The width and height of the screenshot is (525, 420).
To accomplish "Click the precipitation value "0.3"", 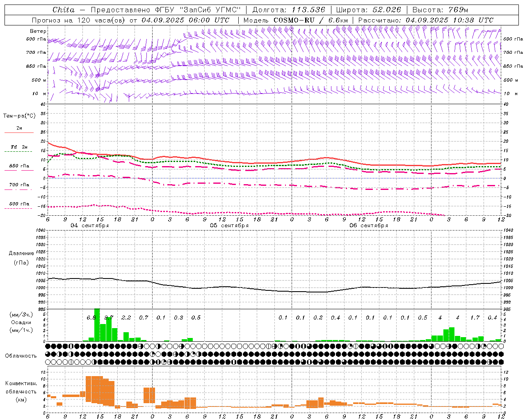I will coord(178,317).
